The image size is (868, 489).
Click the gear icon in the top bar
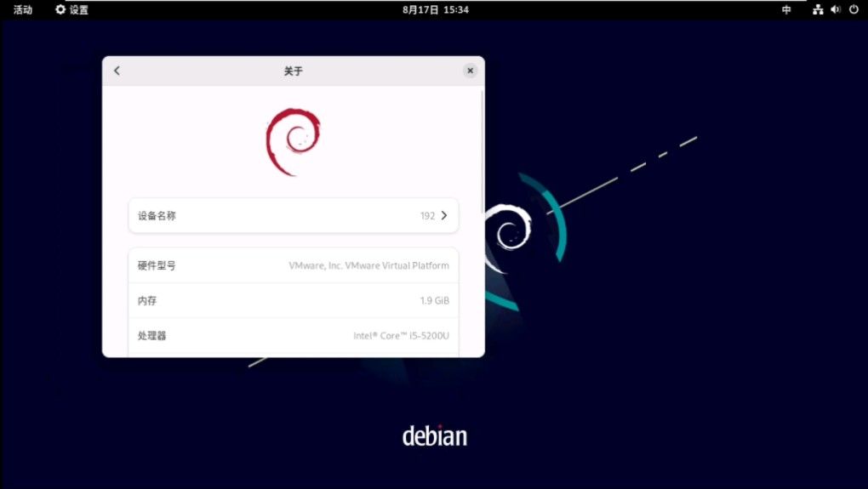click(60, 9)
